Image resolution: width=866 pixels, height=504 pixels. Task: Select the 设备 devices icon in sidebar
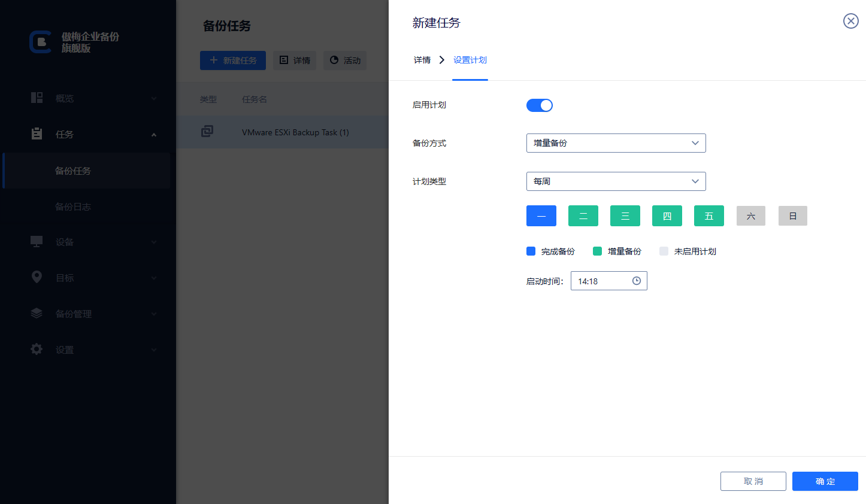[x=36, y=242]
